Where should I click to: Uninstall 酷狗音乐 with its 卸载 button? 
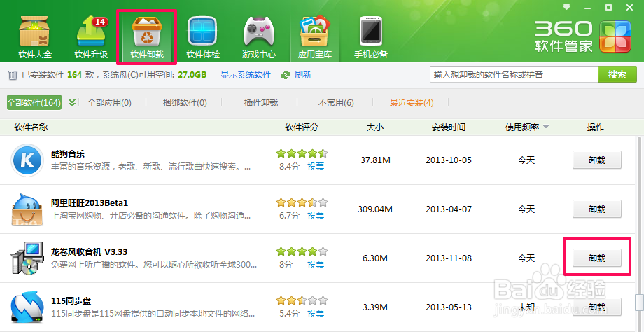coord(597,160)
